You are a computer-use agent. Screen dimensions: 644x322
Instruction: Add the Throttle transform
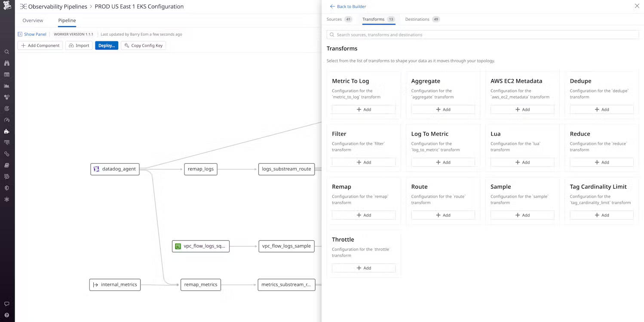tap(364, 268)
